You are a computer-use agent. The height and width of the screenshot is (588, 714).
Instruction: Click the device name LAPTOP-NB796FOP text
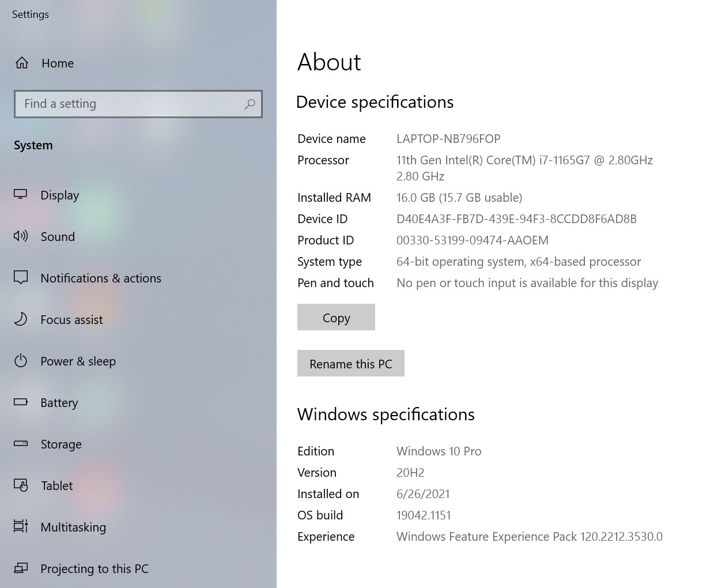point(448,139)
